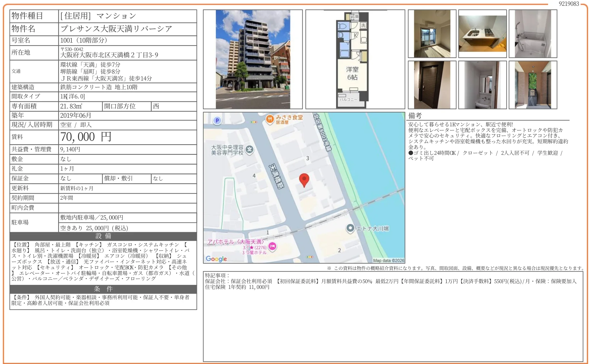Click the traffic light icon near みさき食堂
This screenshot has width=592, height=364.
click(254, 122)
